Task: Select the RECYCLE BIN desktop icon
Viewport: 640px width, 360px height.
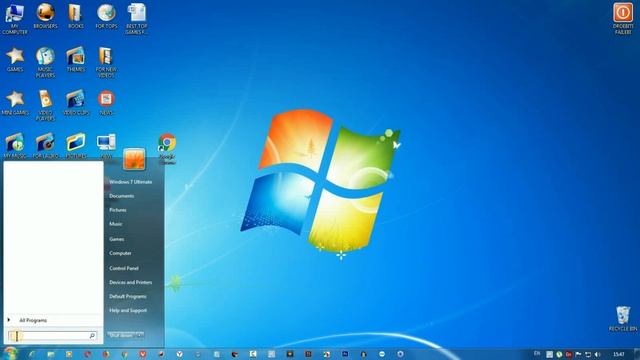Action: pos(623,318)
